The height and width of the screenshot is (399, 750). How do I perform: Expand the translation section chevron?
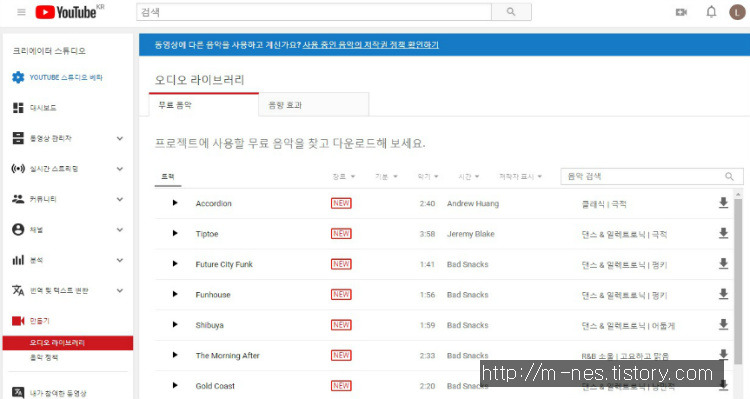(120, 290)
